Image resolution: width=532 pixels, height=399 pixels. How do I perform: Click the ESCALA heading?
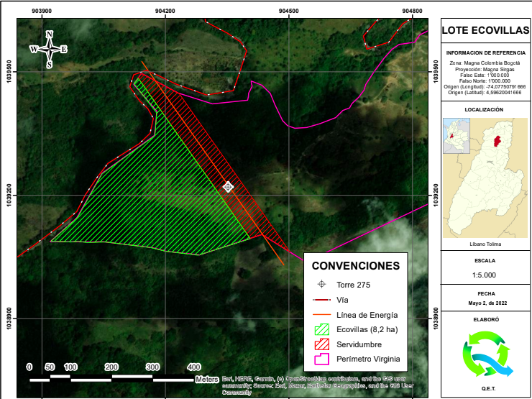point(485,260)
